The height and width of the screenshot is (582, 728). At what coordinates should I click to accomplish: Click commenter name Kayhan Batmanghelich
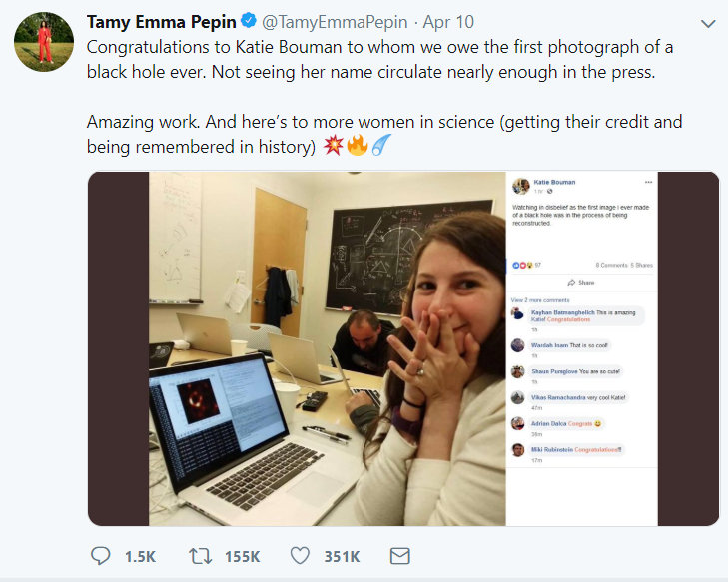click(x=562, y=312)
